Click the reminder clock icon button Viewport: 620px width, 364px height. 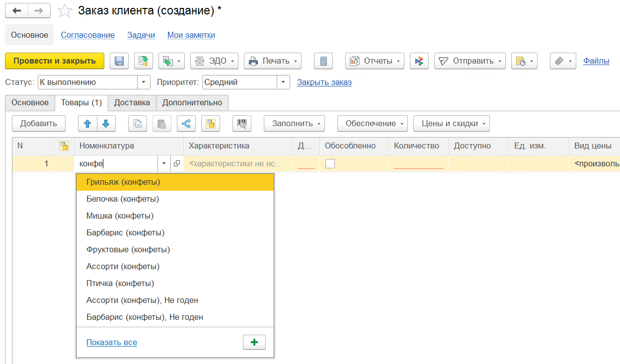click(x=524, y=61)
